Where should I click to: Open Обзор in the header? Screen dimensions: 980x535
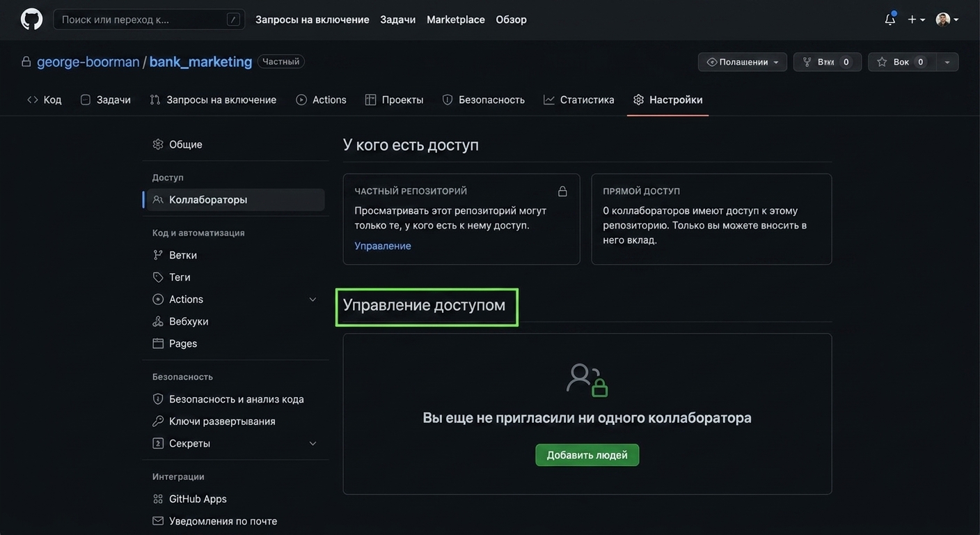(x=511, y=20)
